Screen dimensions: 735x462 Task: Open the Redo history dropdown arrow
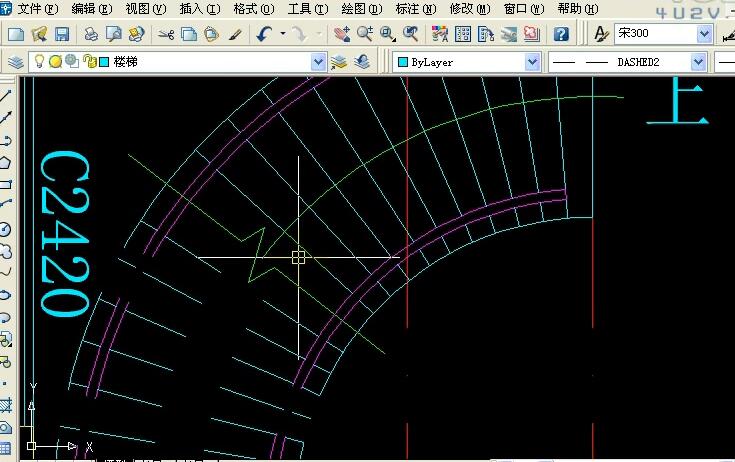coord(319,34)
